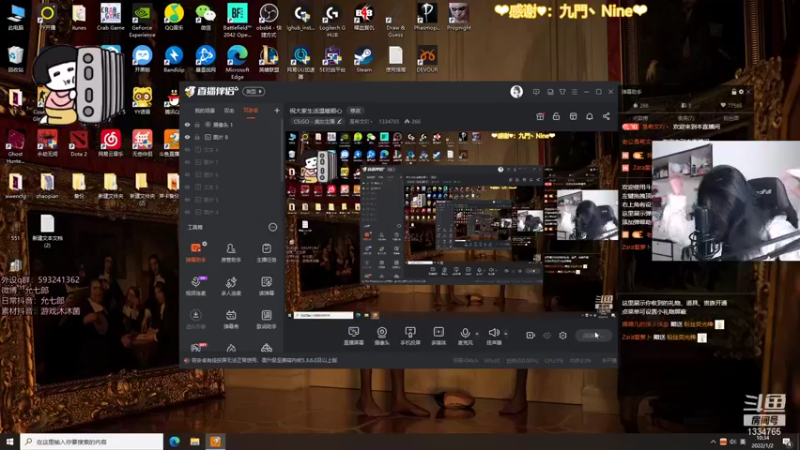Select the 图片 8 source row

click(232, 137)
